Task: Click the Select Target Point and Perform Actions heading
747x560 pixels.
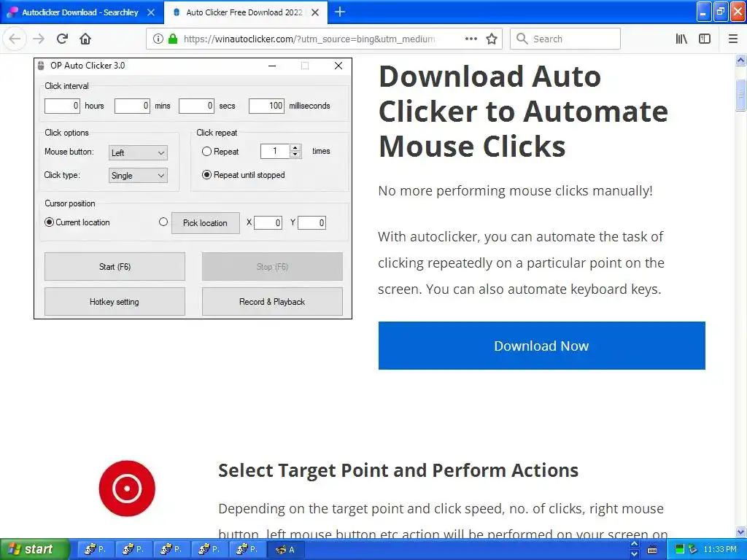Action: tap(398, 470)
